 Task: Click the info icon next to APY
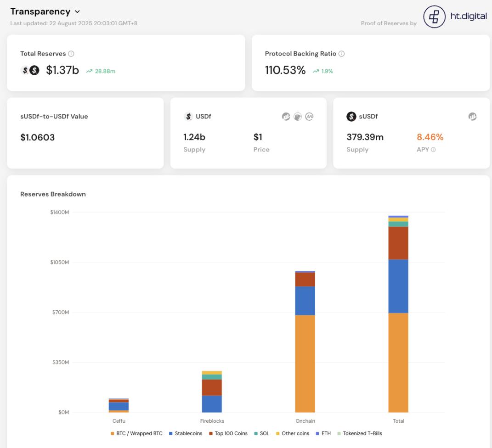pos(433,150)
